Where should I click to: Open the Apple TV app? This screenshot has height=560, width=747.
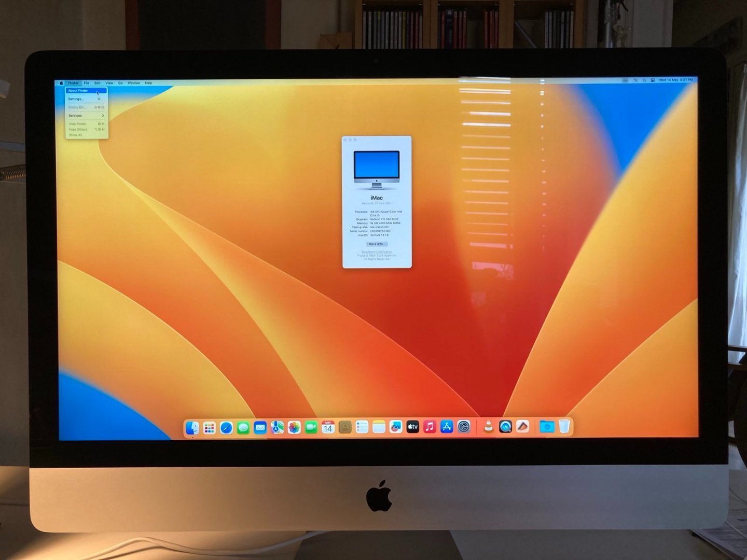(x=412, y=427)
